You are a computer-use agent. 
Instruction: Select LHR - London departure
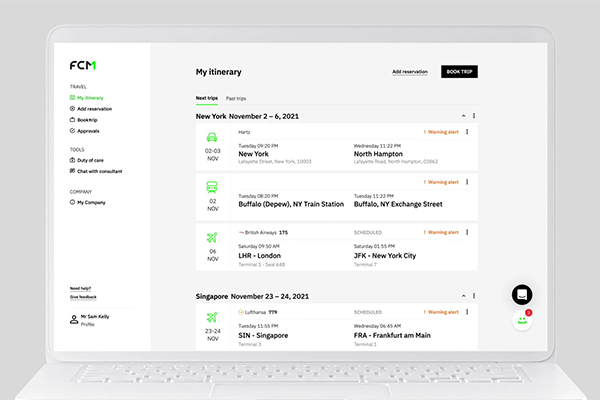[x=259, y=256]
